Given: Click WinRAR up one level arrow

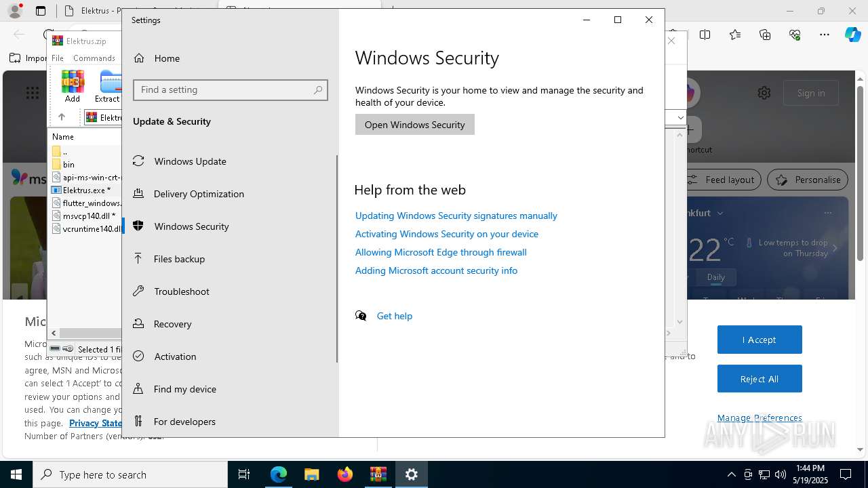Looking at the screenshot, I should [61, 117].
